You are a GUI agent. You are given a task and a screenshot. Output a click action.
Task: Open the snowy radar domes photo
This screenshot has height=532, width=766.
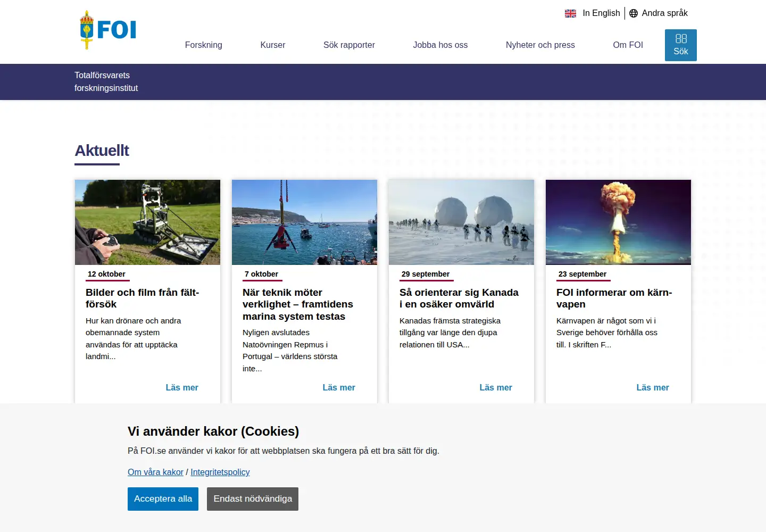(x=461, y=222)
